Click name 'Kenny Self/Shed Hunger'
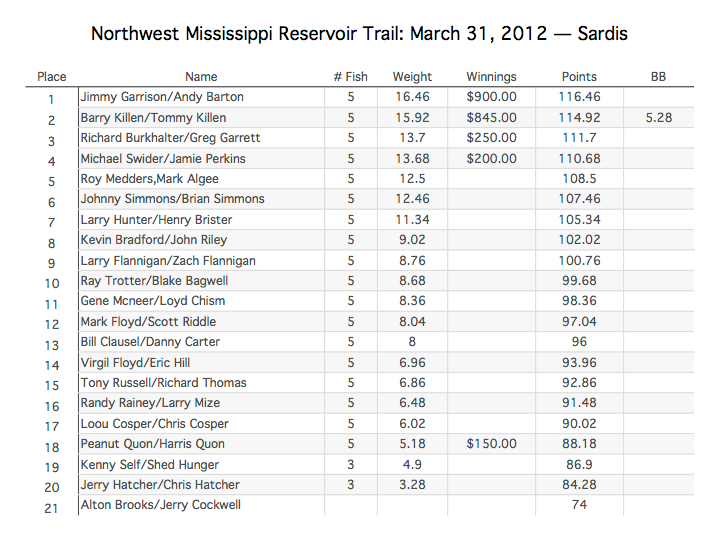The width and height of the screenshot is (719, 541). pos(150,464)
